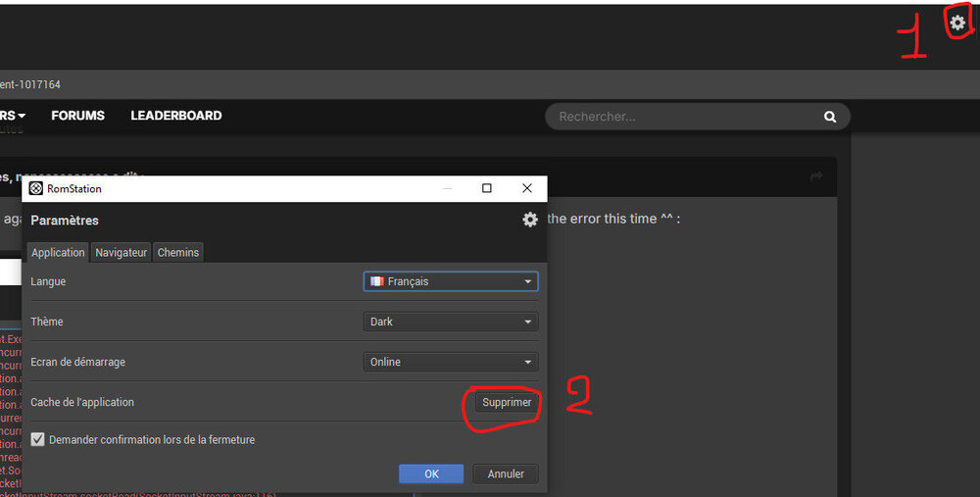This screenshot has width=980, height=497.
Task: Minimize the RomStation settings window
Action: pyautogui.click(x=447, y=188)
